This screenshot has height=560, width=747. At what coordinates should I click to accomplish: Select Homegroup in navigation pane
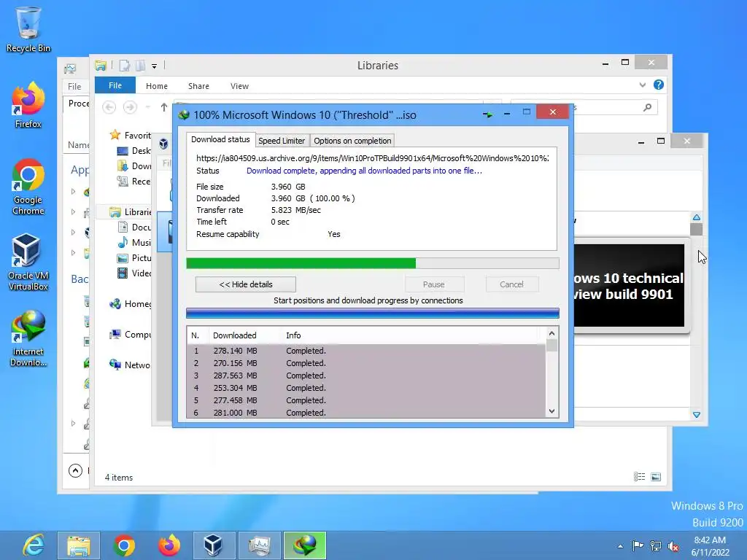[x=130, y=304]
